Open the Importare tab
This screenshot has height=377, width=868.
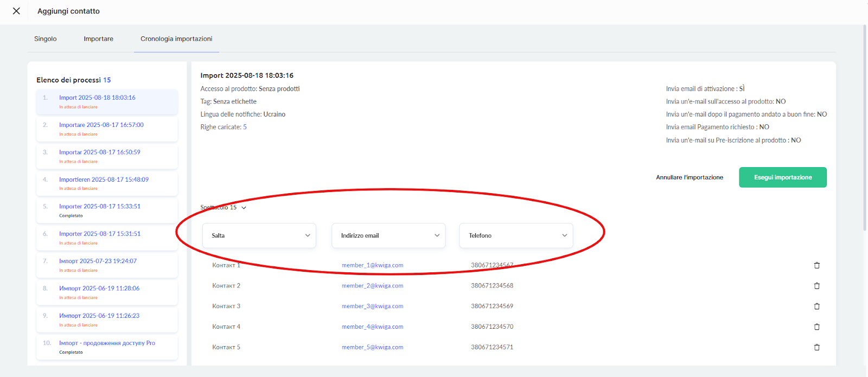click(x=98, y=39)
